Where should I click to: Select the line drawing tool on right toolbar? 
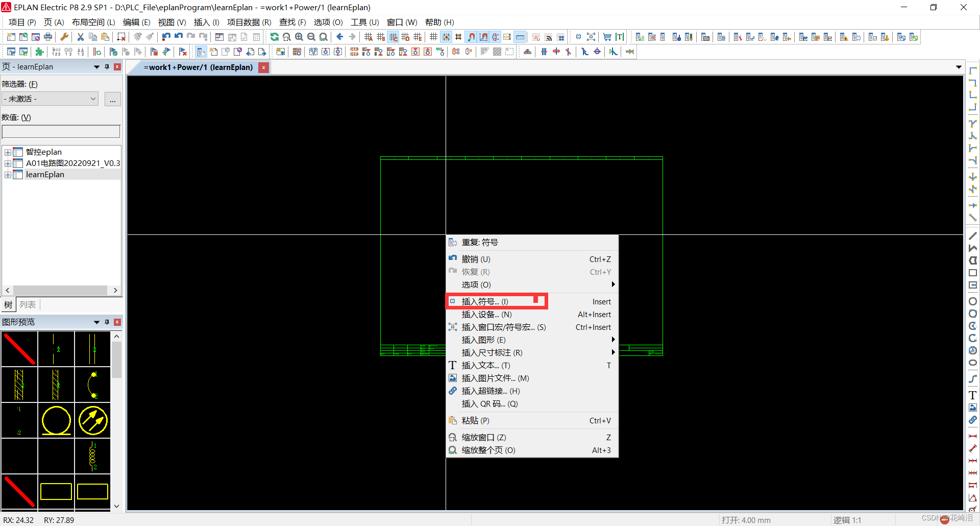point(973,236)
